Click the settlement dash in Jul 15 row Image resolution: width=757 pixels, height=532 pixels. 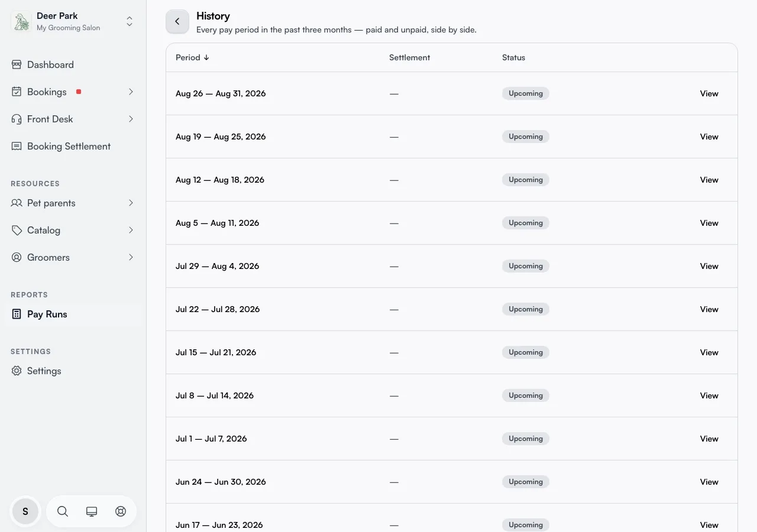coord(394,352)
